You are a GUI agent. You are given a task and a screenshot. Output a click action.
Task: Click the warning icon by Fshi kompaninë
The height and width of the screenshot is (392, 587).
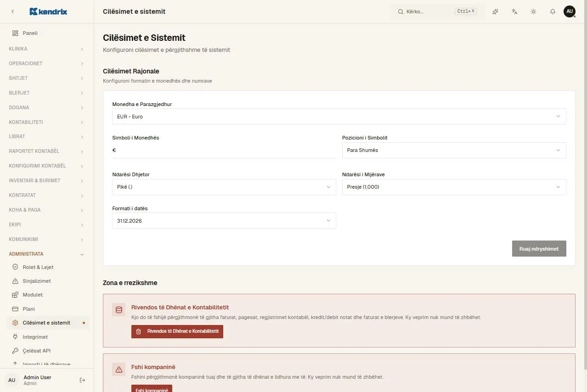[119, 370]
